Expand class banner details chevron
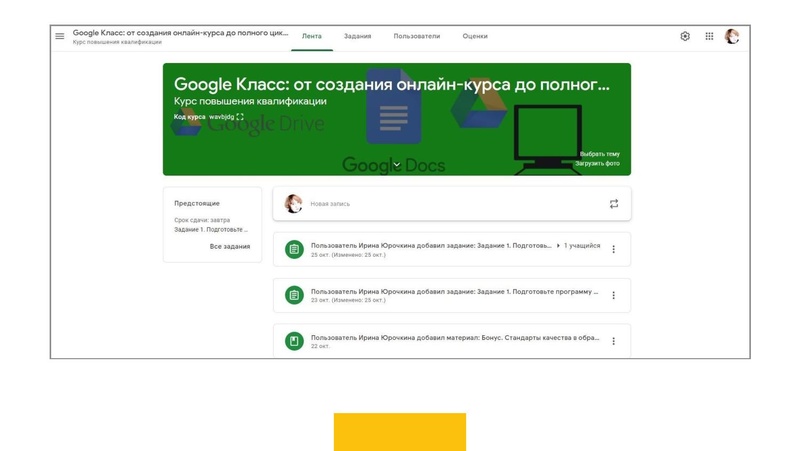 pyautogui.click(x=396, y=165)
